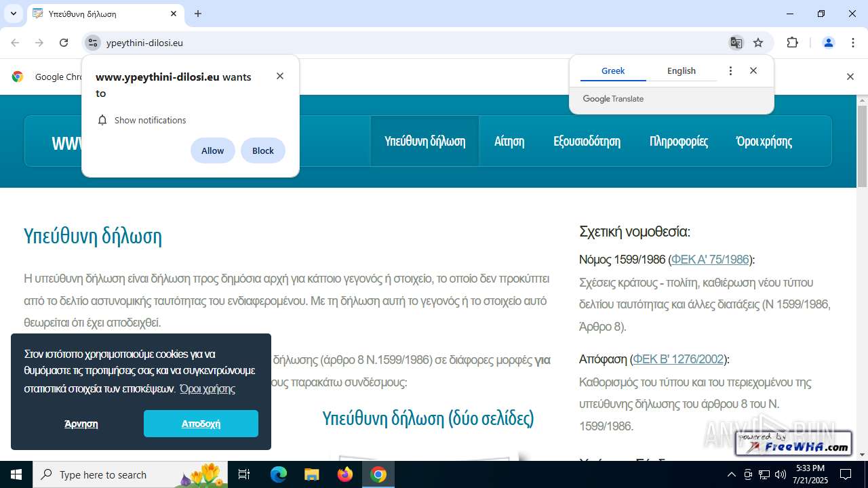
Task: Open Google Translate icon in address bar
Action: (736, 43)
